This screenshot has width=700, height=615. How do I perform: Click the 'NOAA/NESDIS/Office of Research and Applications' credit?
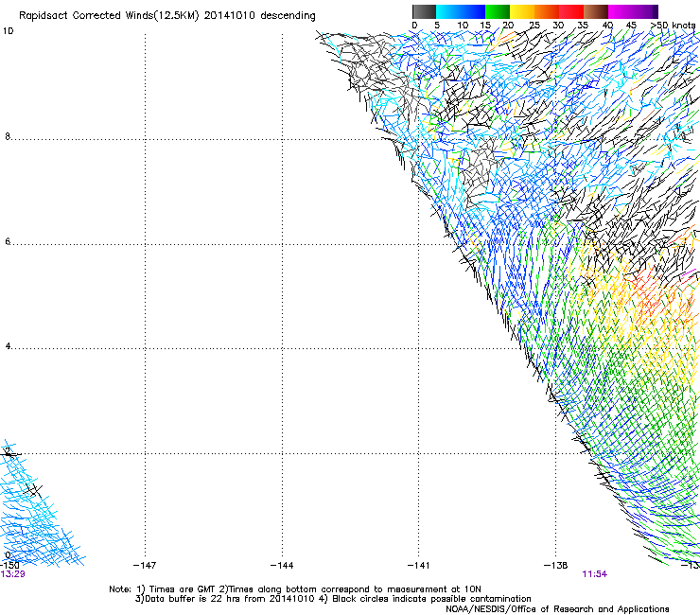[x=557, y=609]
